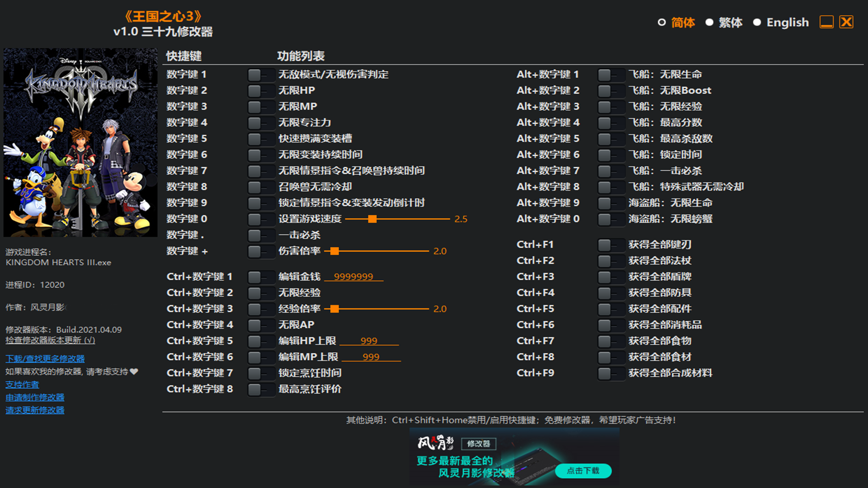Select the 简体 language radio button
This screenshot has height=488, width=868.
point(662,23)
